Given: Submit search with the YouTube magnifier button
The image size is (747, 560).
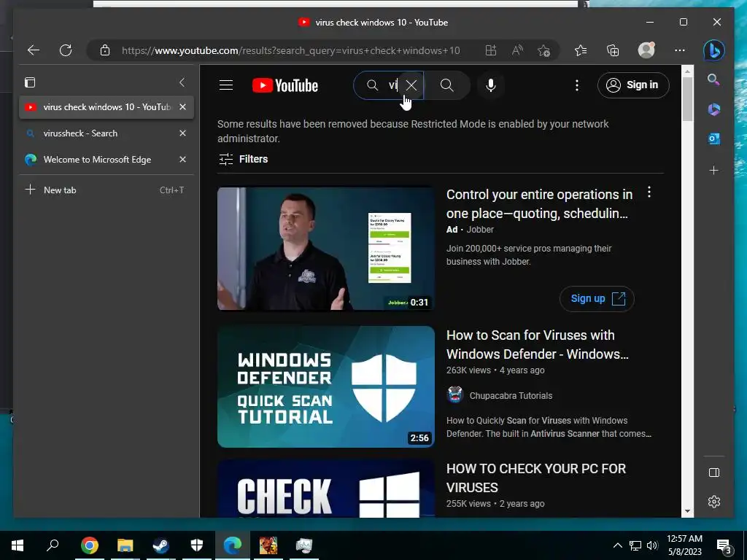Looking at the screenshot, I should 447,85.
